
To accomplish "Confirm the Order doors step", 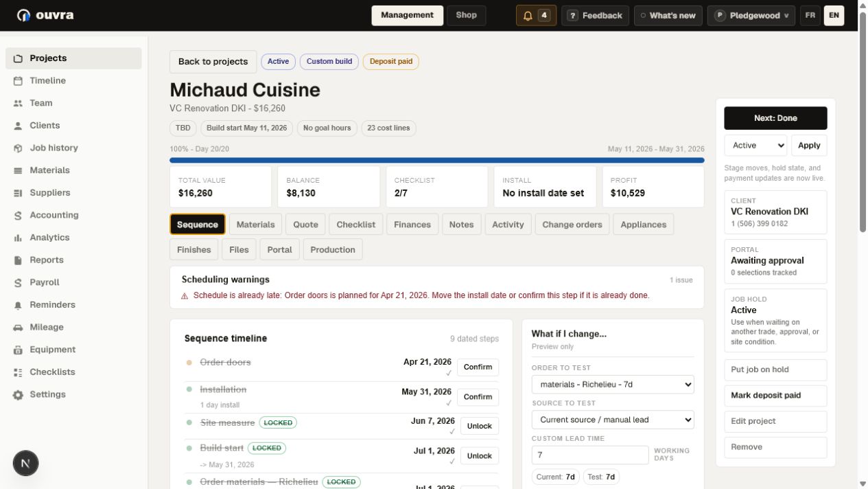I will [478, 367].
